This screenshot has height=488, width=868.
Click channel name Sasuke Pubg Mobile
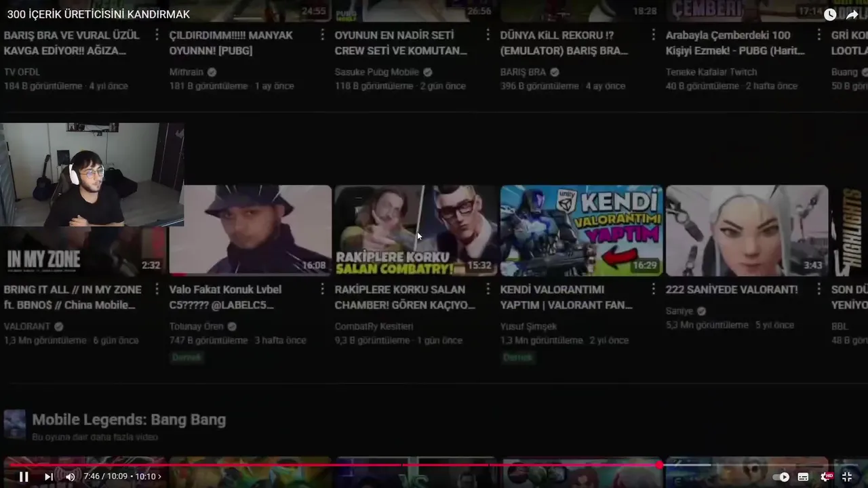(376, 72)
